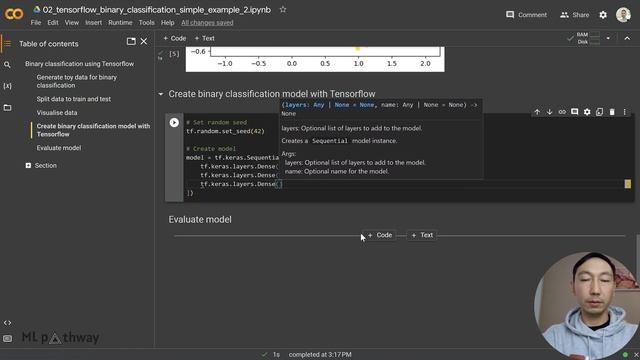
Task: Select Create binary classification model with Tensorflow entry
Action: (93, 130)
